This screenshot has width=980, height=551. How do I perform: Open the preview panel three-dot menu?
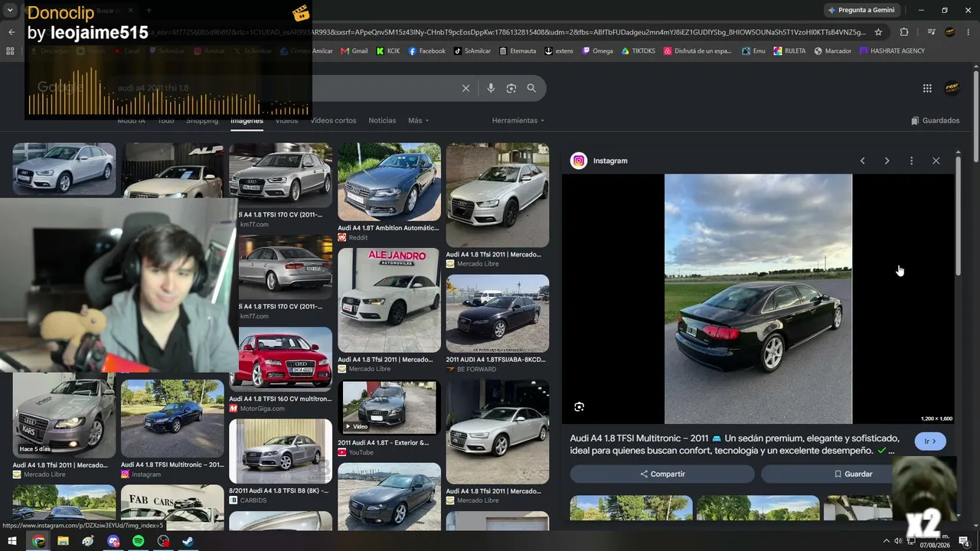click(x=911, y=161)
